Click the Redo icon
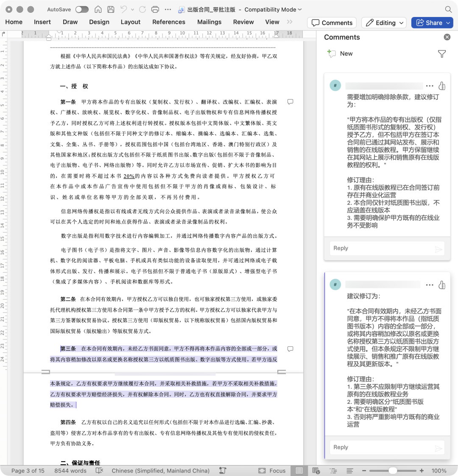The height and width of the screenshot is (476, 458). coord(142,9)
